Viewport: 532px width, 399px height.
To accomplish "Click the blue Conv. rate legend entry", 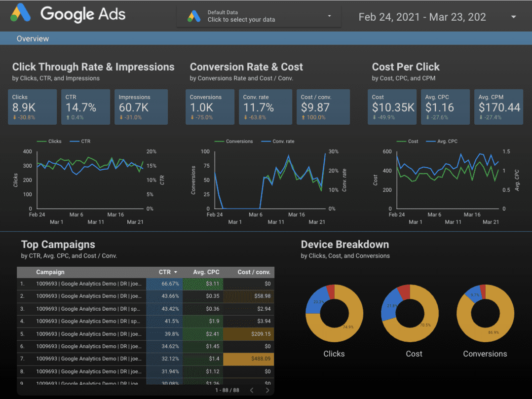I will click(278, 142).
